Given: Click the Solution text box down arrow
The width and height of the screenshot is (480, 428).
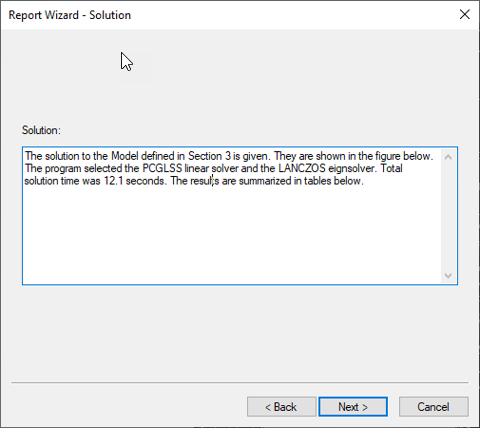Looking at the screenshot, I should click(448, 275).
